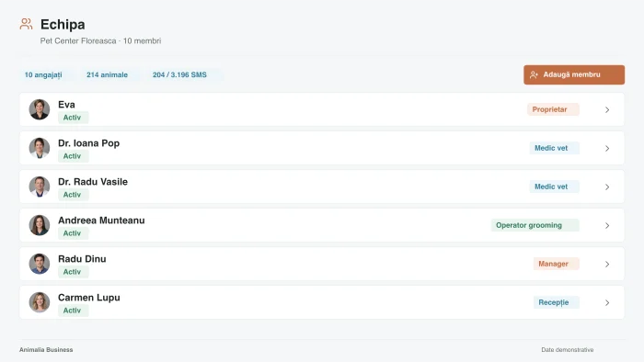Click the Animalia Business footer text

coord(46,350)
